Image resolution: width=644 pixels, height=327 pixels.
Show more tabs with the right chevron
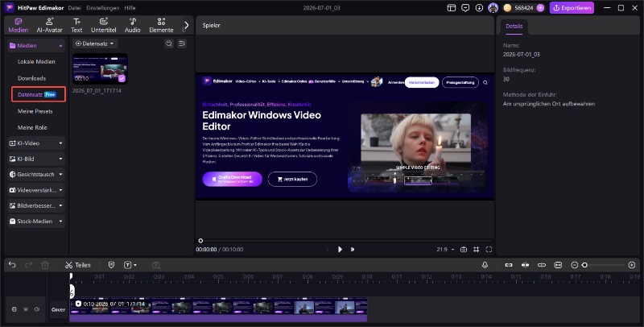(187, 26)
